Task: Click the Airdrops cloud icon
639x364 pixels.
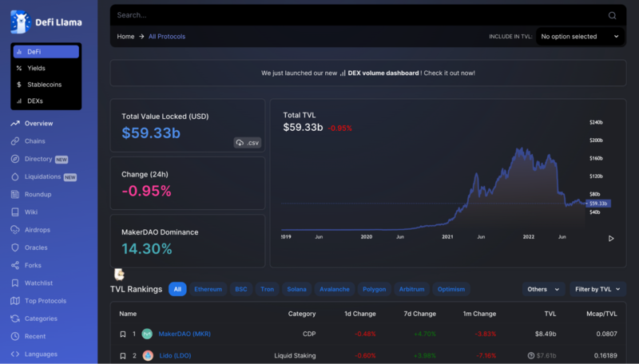Action: (x=15, y=230)
